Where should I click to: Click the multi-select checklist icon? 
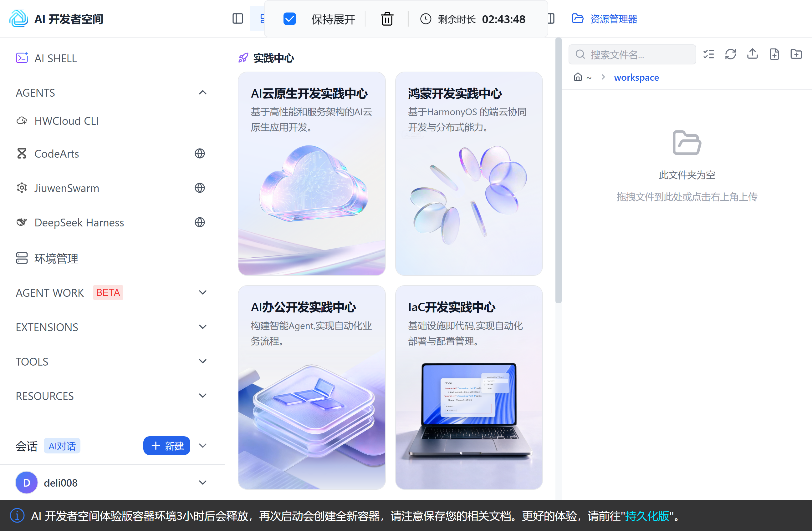coord(709,54)
